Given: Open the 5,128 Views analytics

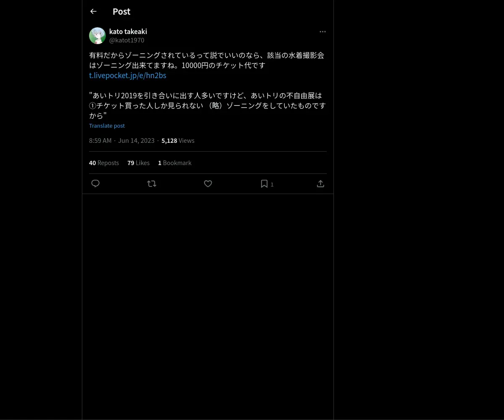Looking at the screenshot, I should coord(178,140).
